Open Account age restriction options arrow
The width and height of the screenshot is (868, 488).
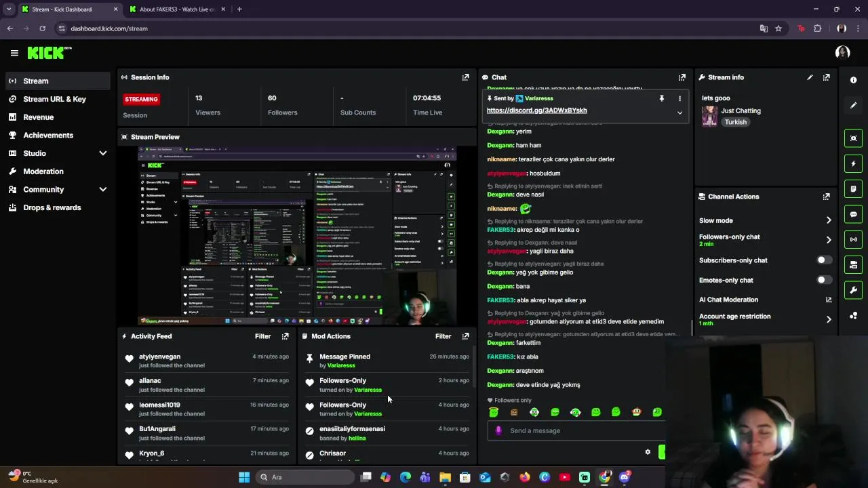pyautogui.click(x=829, y=319)
